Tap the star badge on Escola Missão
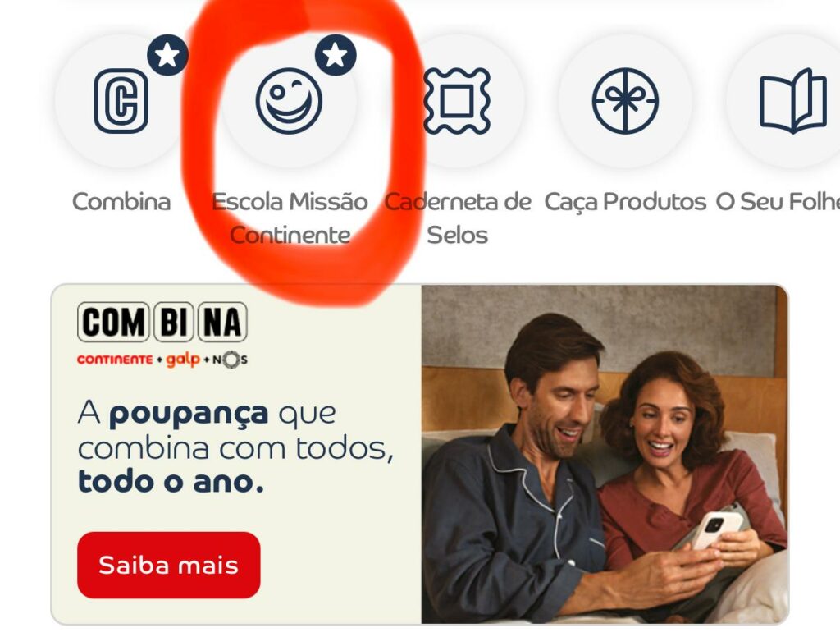 [x=336, y=55]
